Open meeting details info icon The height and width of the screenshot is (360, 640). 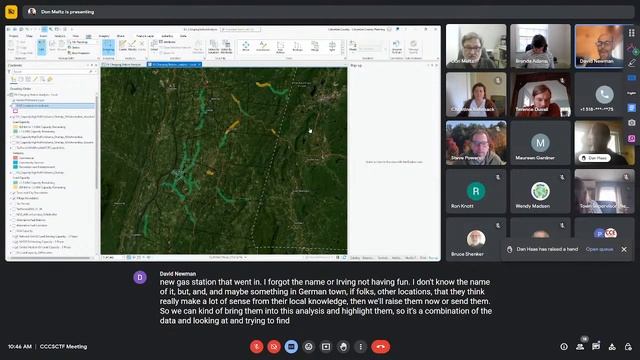click(564, 347)
